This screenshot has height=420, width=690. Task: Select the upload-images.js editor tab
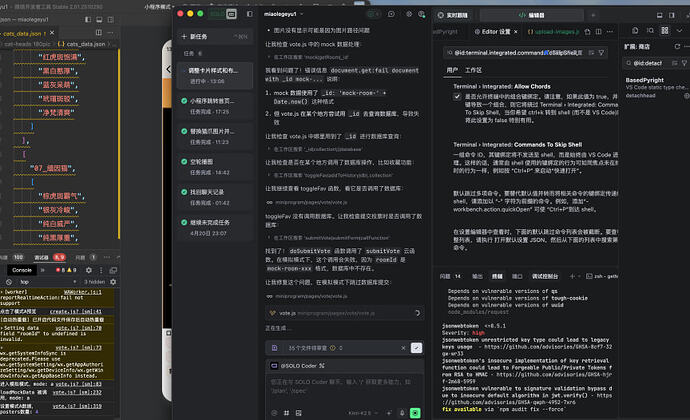point(553,32)
